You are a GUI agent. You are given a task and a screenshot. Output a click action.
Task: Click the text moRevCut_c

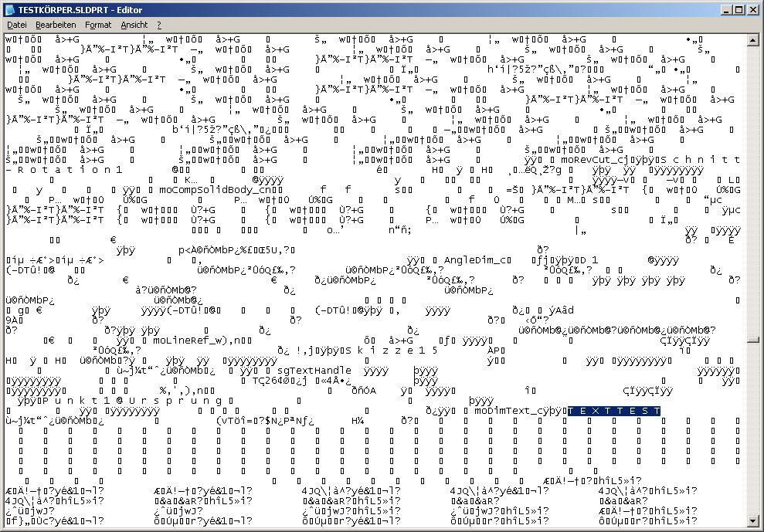593,159
